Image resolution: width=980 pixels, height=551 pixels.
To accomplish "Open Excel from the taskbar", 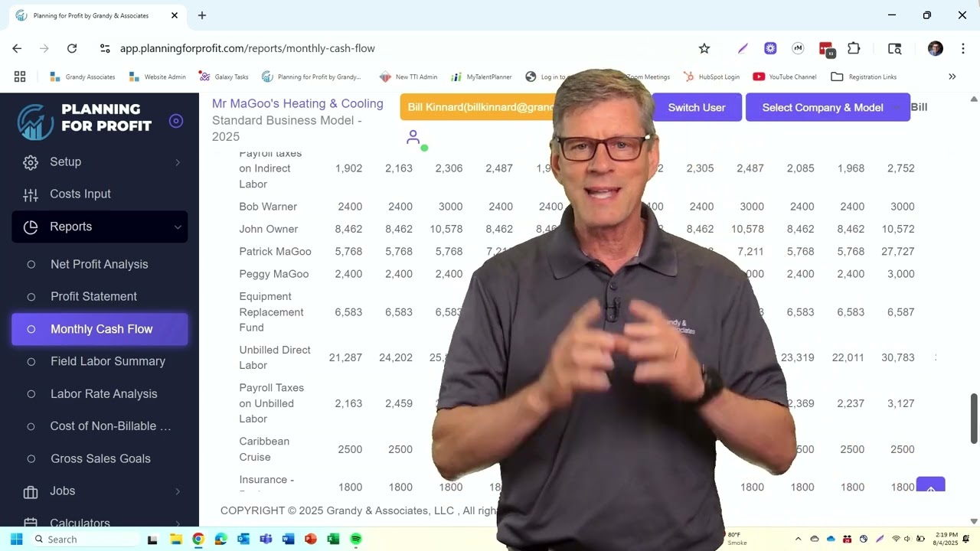I will coord(333,539).
